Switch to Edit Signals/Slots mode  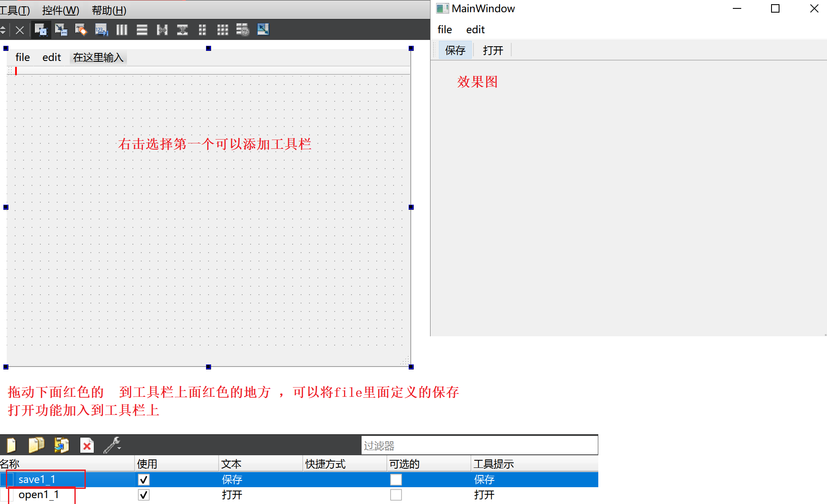point(61,30)
